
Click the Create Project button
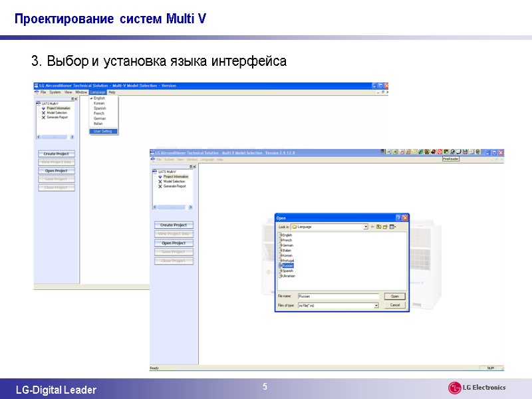click(56, 154)
